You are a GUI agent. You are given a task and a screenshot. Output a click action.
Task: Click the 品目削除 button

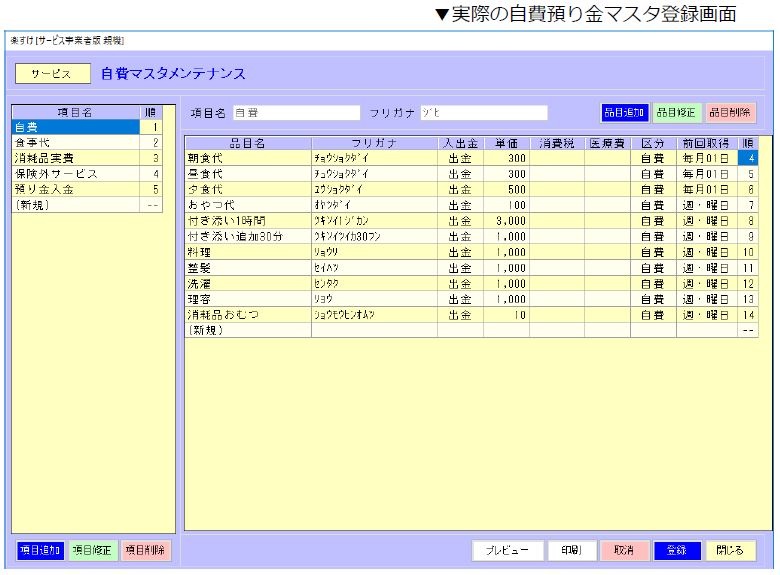[x=729, y=112]
